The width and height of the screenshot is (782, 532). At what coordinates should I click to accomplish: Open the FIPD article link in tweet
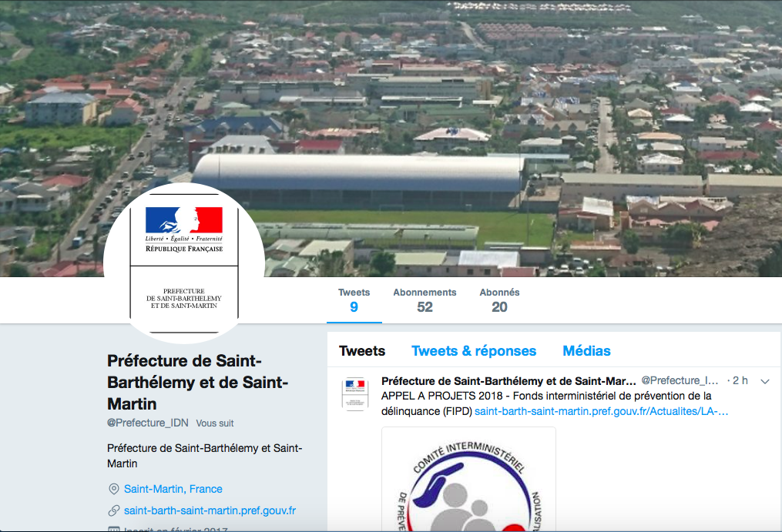pyautogui.click(x=602, y=411)
